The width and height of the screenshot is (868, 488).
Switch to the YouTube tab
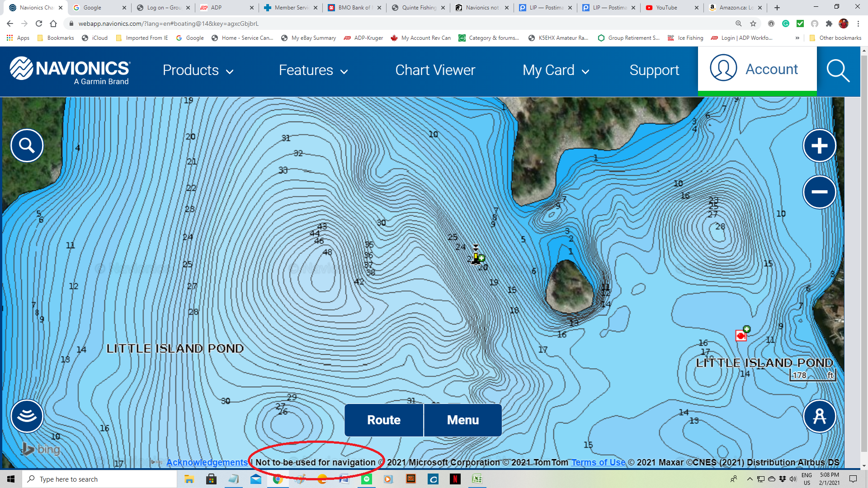click(672, 8)
